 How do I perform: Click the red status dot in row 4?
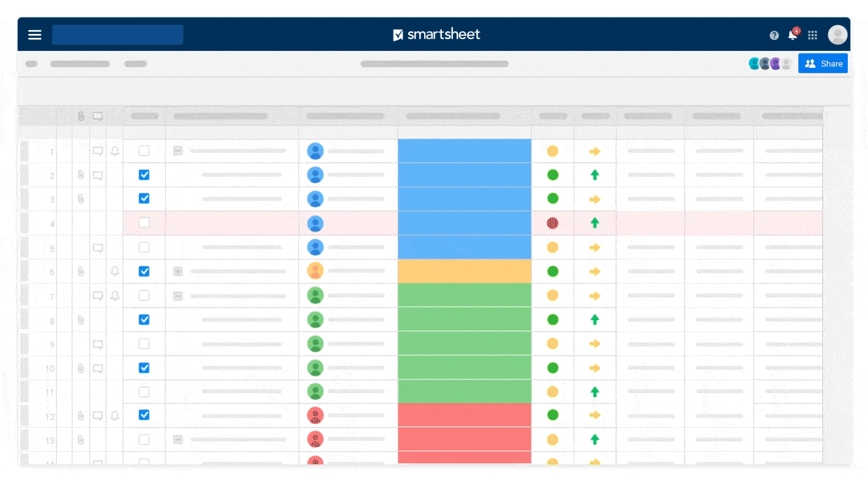(x=552, y=223)
